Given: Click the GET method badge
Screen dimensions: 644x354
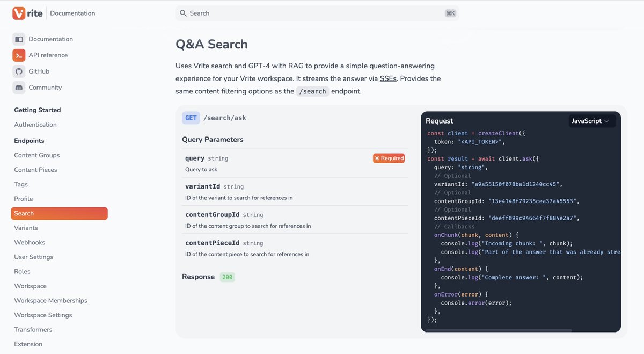Looking at the screenshot, I should [191, 117].
